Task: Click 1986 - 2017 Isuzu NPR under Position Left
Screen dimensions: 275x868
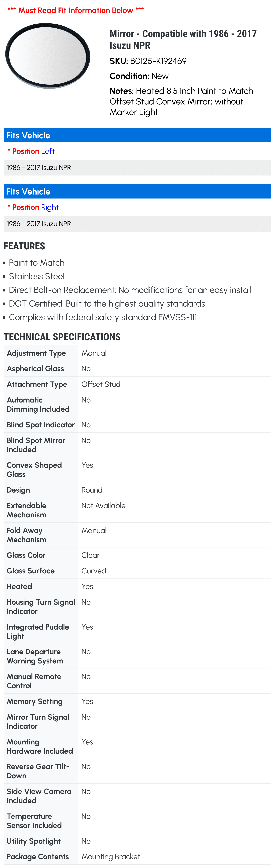Action: click(x=39, y=167)
